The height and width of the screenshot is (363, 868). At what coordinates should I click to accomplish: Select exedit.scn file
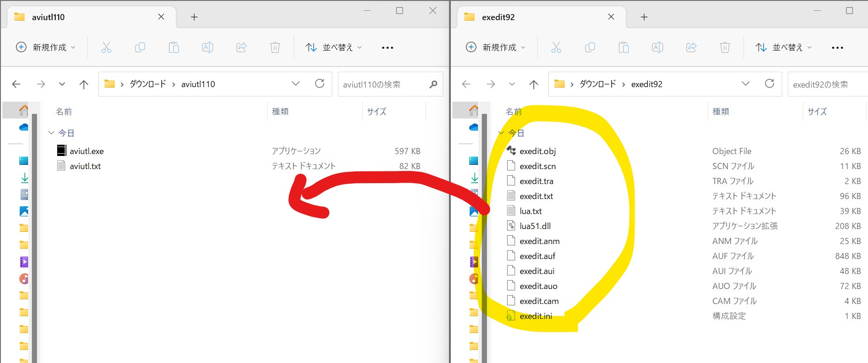point(538,166)
